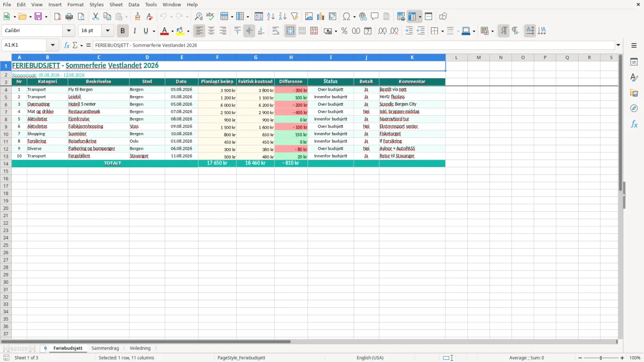Click the Sort Ascending icon
The image size is (644, 362).
pos(271,17)
